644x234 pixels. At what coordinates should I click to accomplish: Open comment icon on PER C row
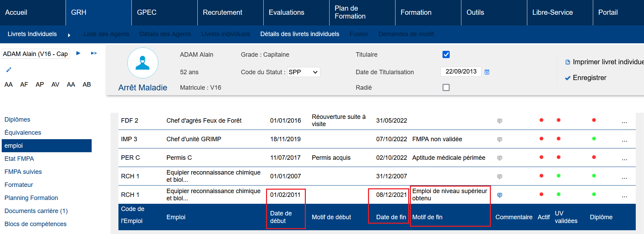tap(500, 158)
